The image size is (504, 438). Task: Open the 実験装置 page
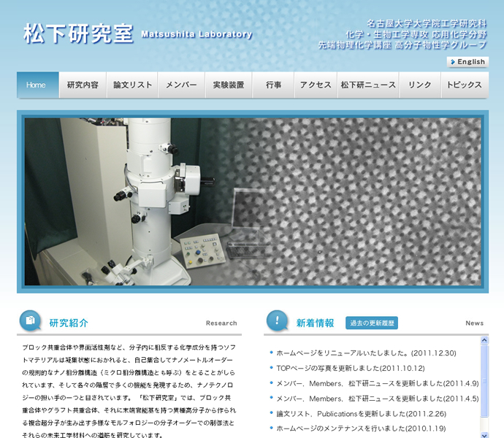pyautogui.click(x=229, y=85)
